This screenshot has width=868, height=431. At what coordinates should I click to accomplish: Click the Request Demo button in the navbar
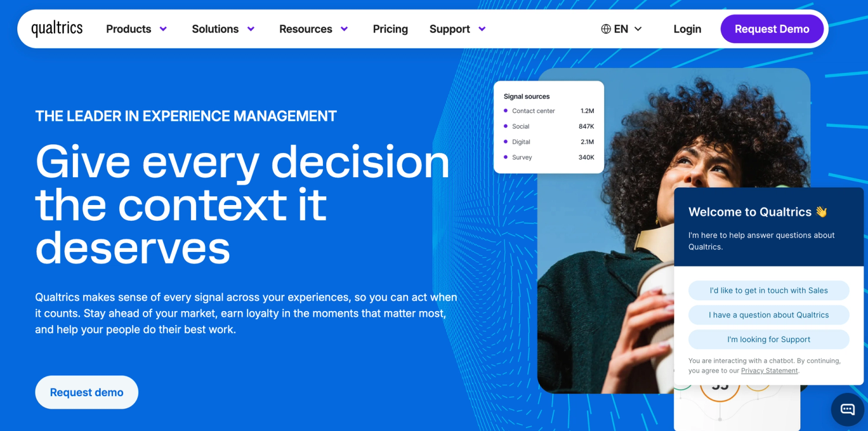pyautogui.click(x=772, y=28)
